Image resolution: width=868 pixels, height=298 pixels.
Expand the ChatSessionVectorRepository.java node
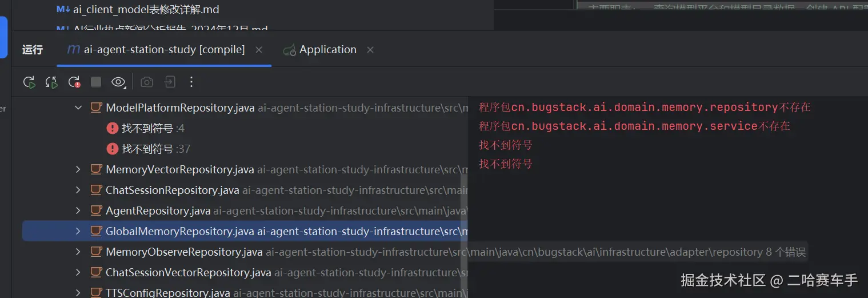pyautogui.click(x=78, y=272)
